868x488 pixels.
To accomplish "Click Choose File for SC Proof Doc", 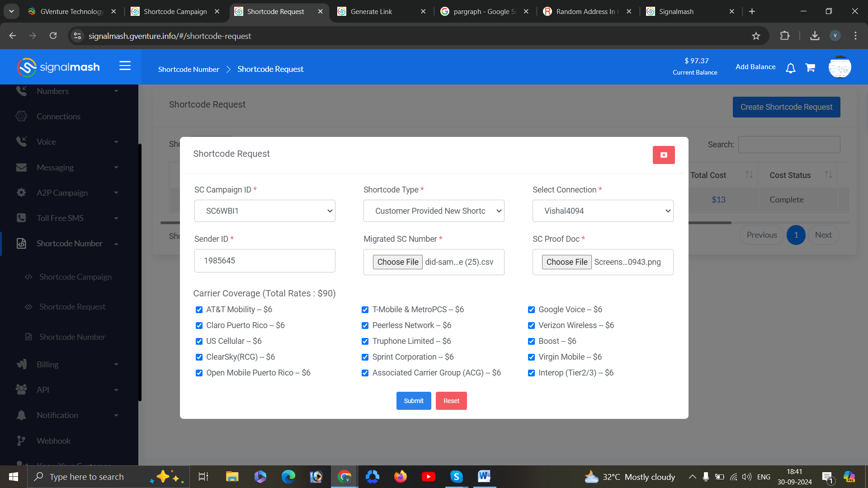I will tap(566, 262).
